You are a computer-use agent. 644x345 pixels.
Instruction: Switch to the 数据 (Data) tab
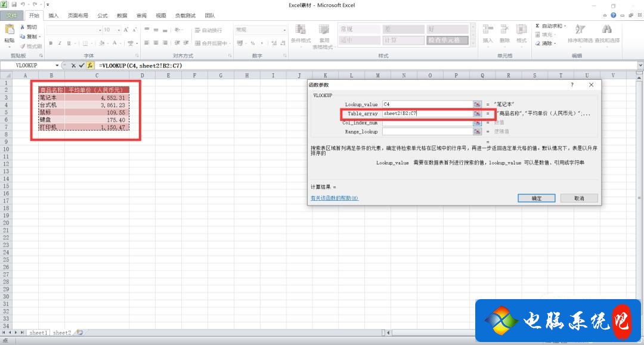pyautogui.click(x=122, y=15)
